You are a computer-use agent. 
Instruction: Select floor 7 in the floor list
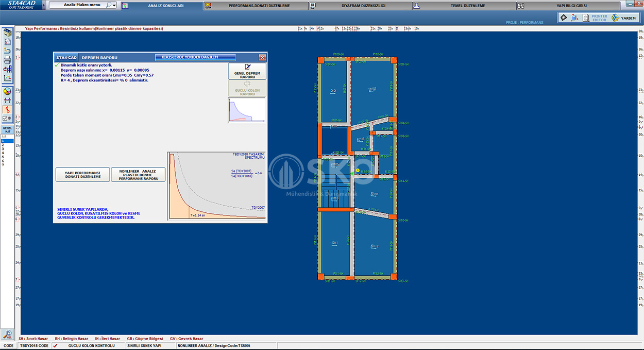[7, 165]
